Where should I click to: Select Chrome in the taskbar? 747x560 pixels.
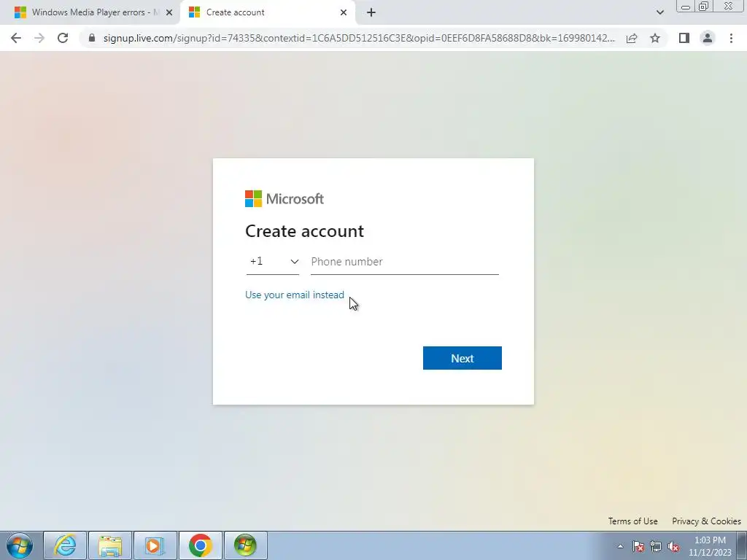[x=201, y=545]
